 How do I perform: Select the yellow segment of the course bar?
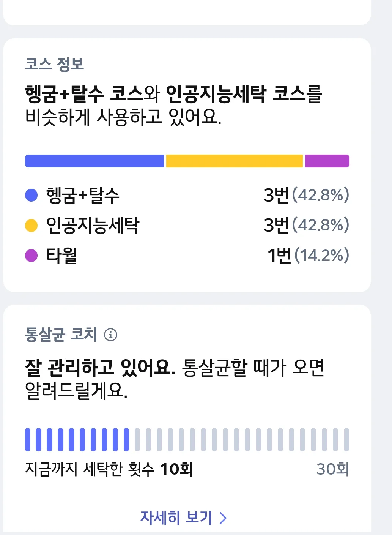tap(235, 161)
